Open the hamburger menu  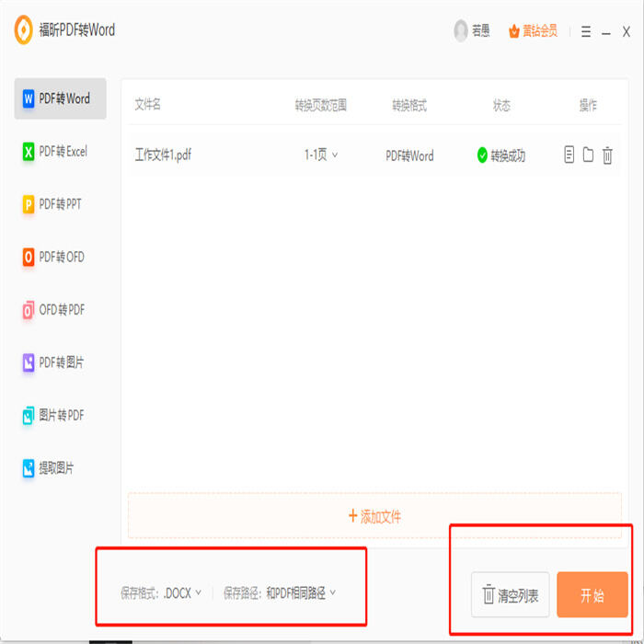[x=586, y=31]
